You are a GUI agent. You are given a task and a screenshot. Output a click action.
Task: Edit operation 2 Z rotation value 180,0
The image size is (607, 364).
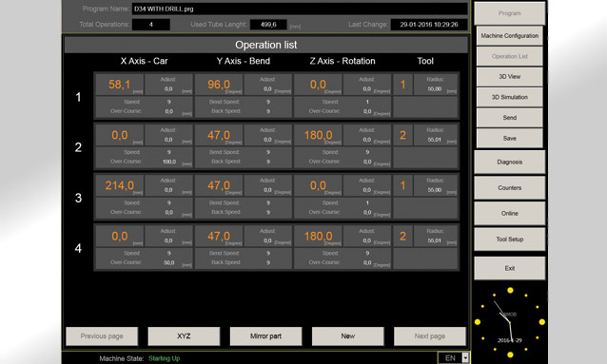(318, 135)
